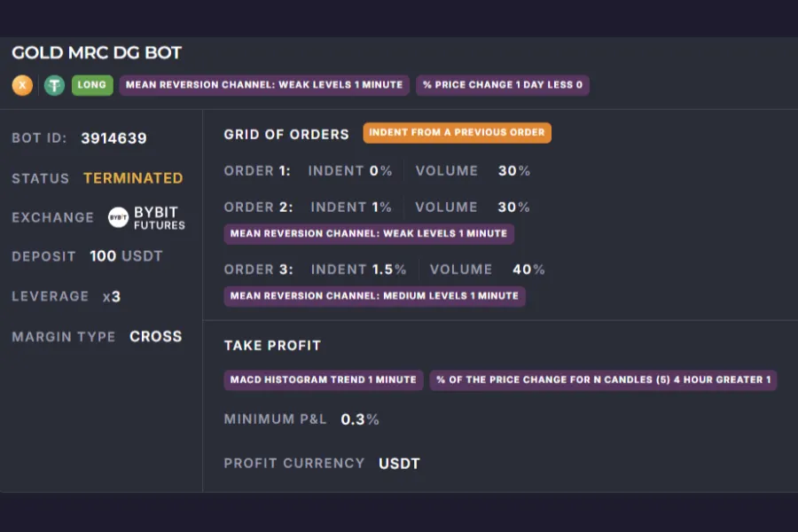Expand the Grid of Orders section
Image resolution: width=798 pixels, height=532 pixels.
click(x=286, y=134)
